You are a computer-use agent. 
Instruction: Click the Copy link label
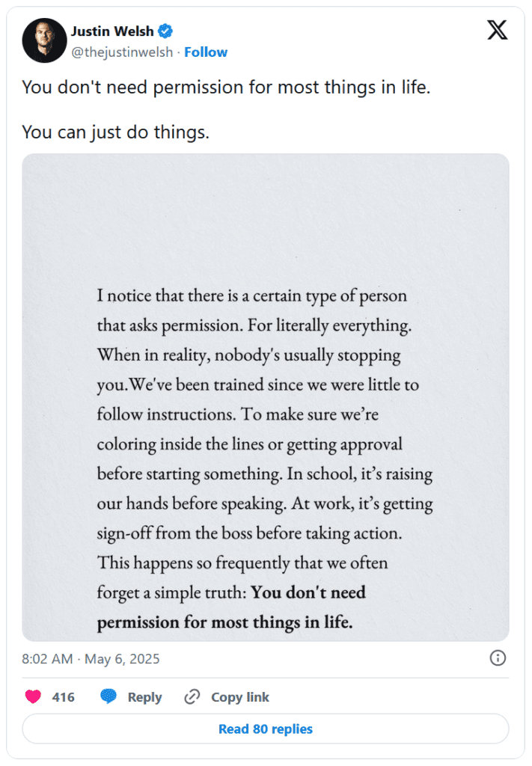pos(240,697)
